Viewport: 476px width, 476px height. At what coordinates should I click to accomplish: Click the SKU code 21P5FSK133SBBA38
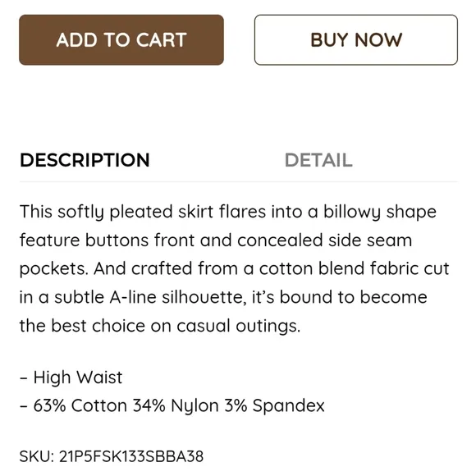(x=131, y=456)
